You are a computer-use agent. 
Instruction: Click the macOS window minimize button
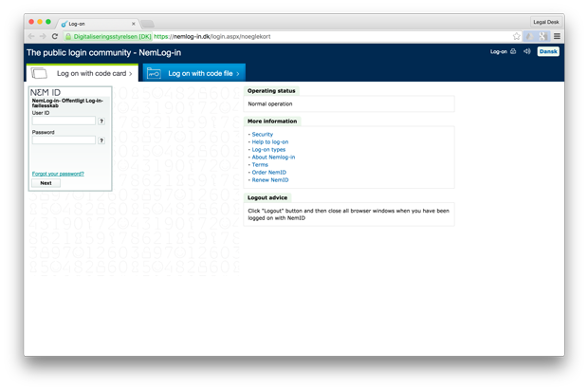(40, 22)
